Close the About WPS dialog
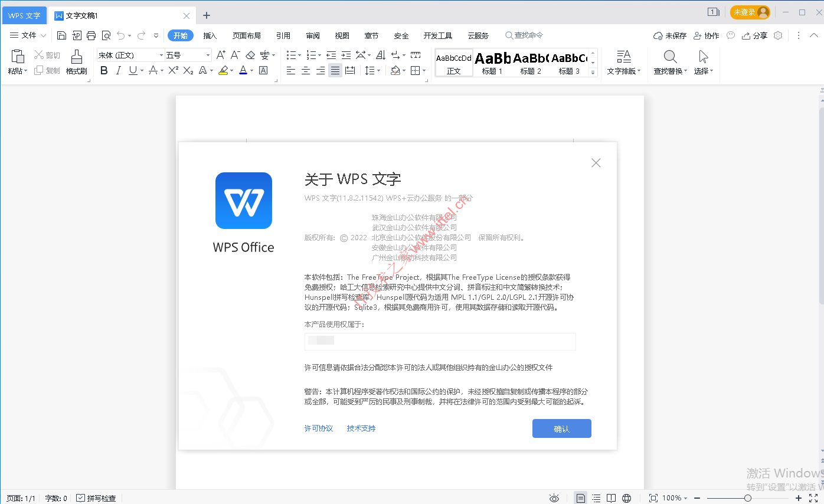 pos(596,163)
